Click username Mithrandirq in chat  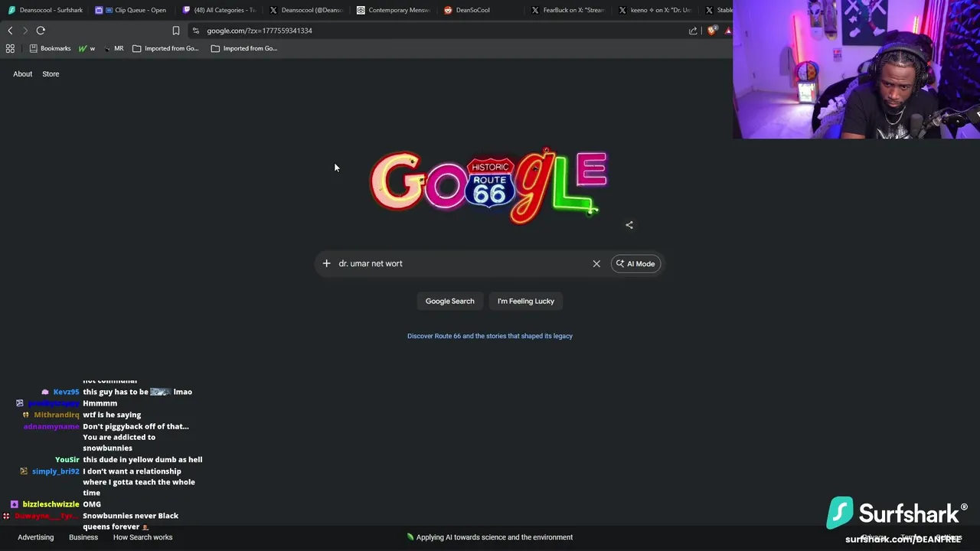click(57, 415)
